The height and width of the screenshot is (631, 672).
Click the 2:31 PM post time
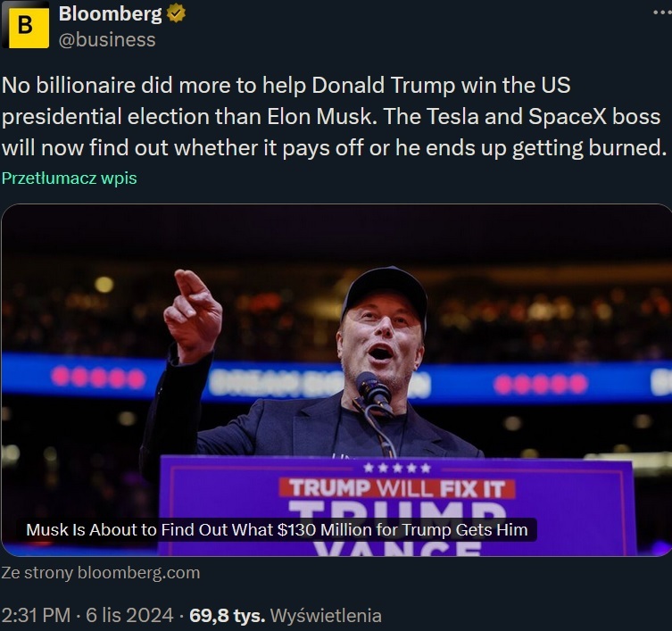pos(38,616)
